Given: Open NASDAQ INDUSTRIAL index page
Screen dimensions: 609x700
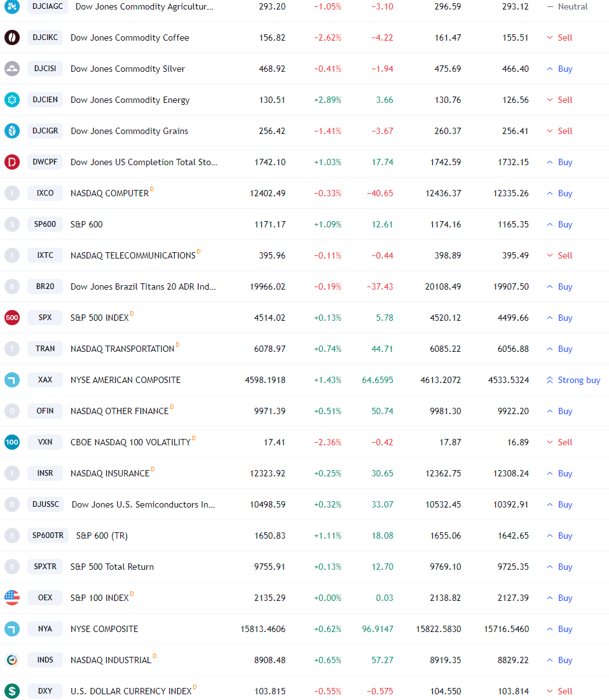Looking at the screenshot, I should 111,660.
